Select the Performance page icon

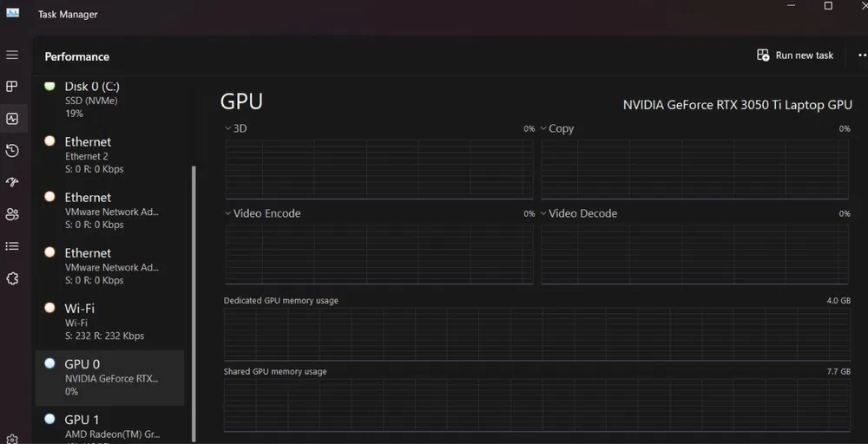[x=12, y=119]
